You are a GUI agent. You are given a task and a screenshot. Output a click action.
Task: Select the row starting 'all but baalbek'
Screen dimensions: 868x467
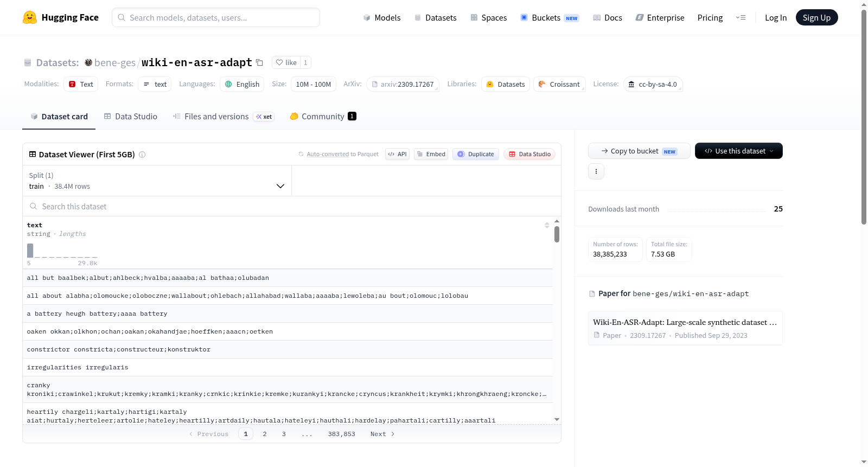pos(288,278)
